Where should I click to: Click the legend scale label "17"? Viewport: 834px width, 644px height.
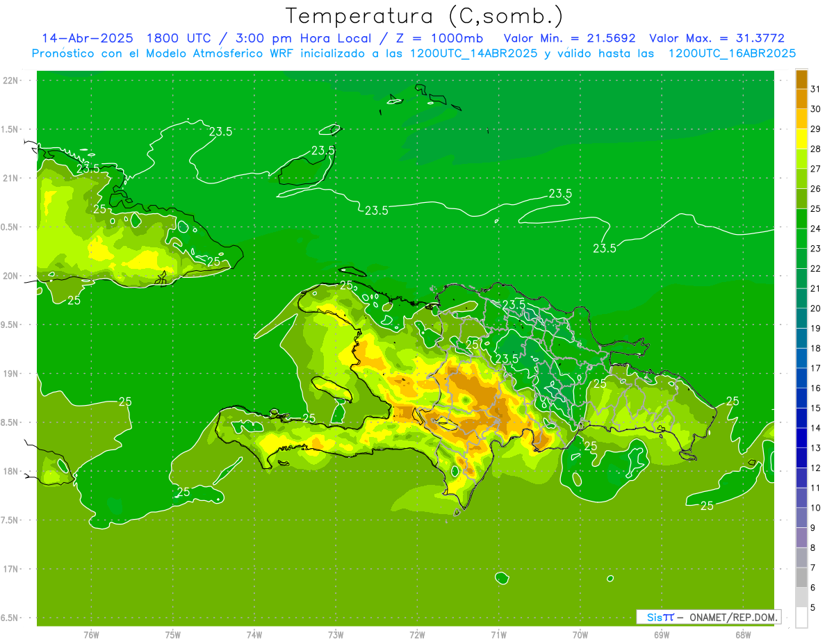pyautogui.click(x=816, y=368)
